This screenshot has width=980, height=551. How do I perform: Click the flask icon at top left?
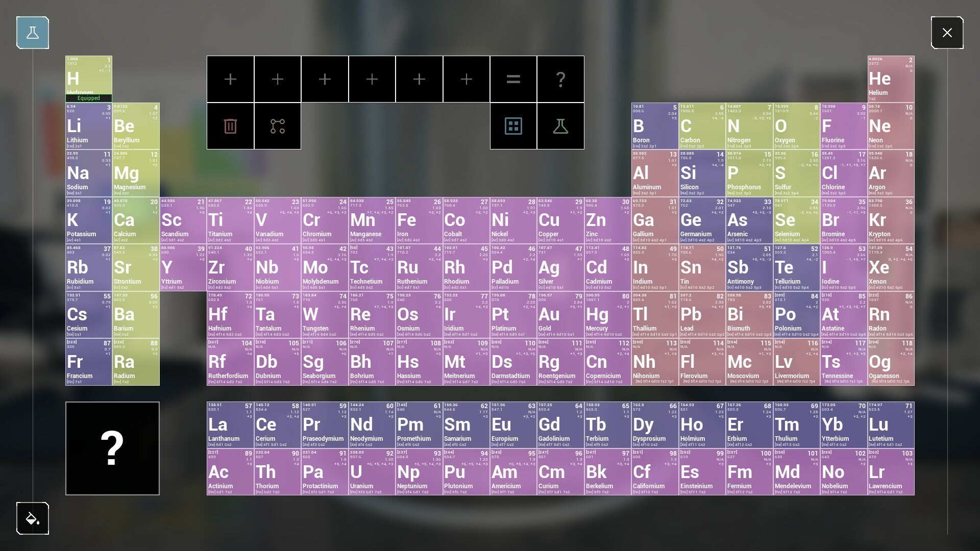[x=33, y=33]
